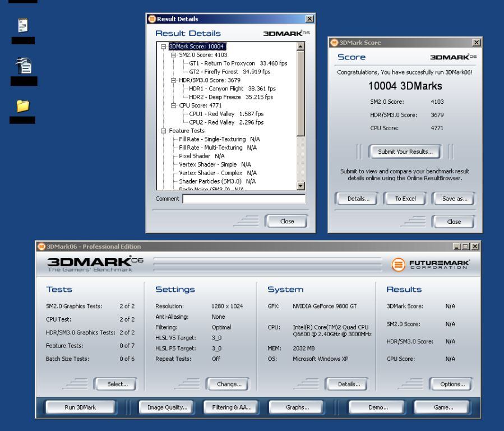The height and width of the screenshot is (431, 504).
Task: Select Vertex Shader - Complex row
Action: pos(218,173)
